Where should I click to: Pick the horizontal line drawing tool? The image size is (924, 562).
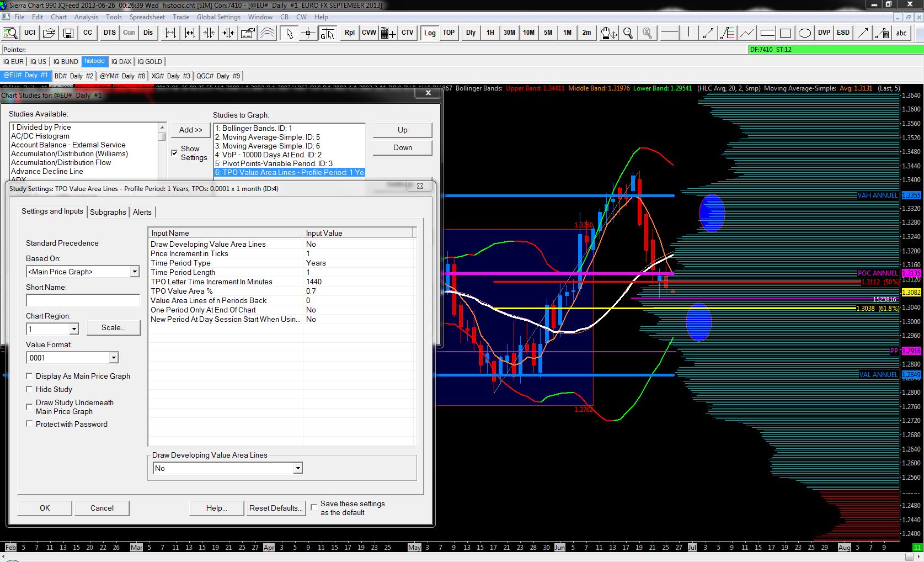pos(669,33)
